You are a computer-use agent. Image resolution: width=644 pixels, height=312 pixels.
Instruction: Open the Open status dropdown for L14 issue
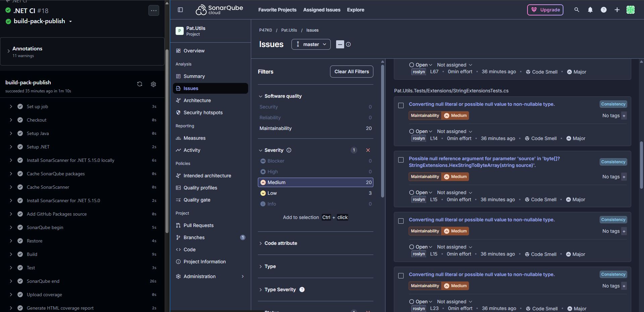420,131
